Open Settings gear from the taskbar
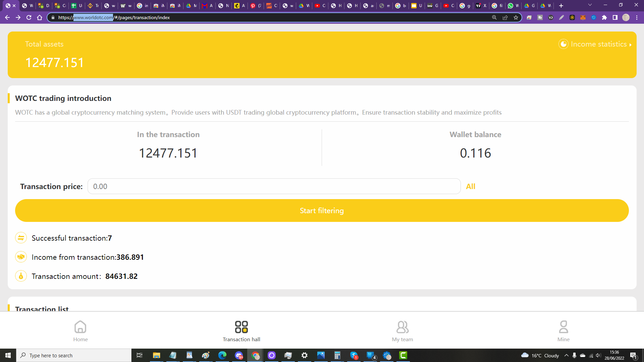This screenshot has height=362, width=644. 305,355
